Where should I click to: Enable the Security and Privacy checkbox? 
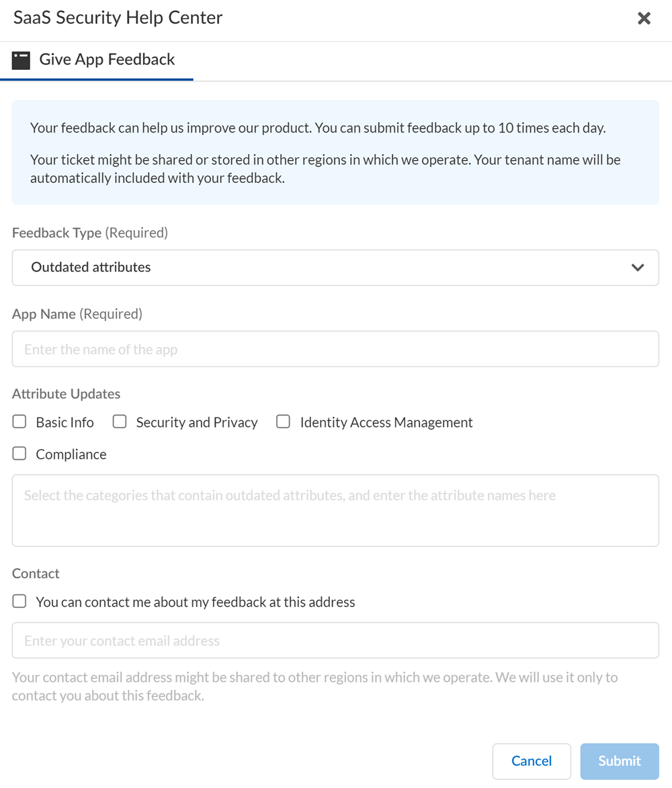tap(120, 422)
